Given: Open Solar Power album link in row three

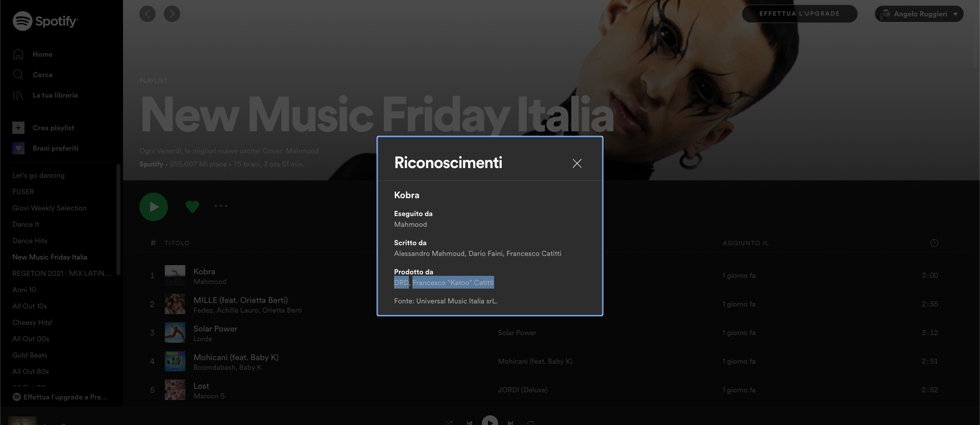Looking at the screenshot, I should click(x=517, y=333).
